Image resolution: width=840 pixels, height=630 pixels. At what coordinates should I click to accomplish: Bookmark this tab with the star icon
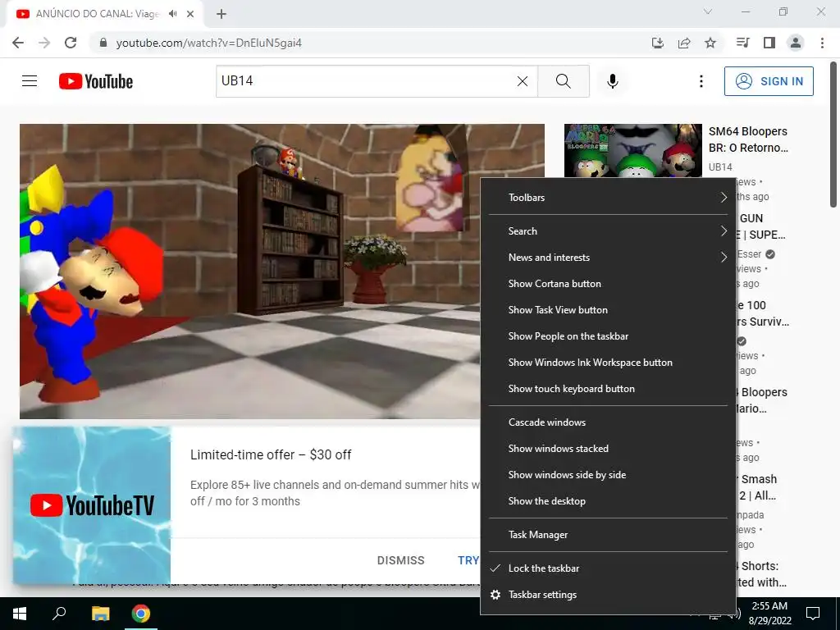[710, 43]
